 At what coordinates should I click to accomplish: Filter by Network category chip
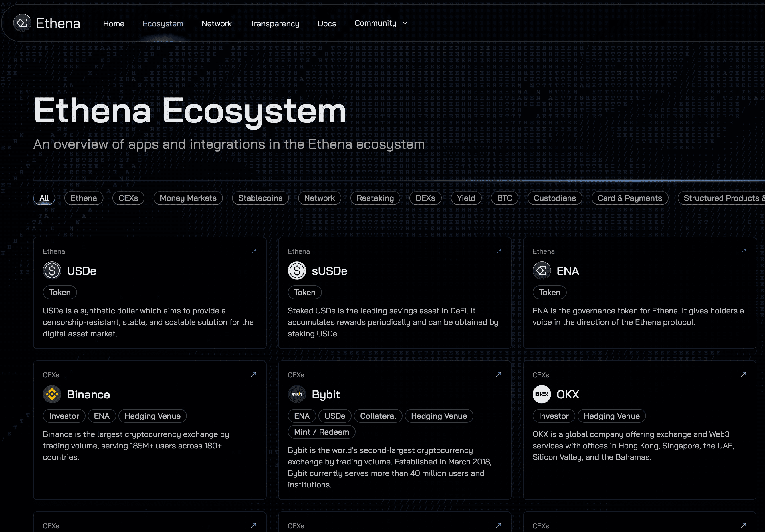coord(320,198)
